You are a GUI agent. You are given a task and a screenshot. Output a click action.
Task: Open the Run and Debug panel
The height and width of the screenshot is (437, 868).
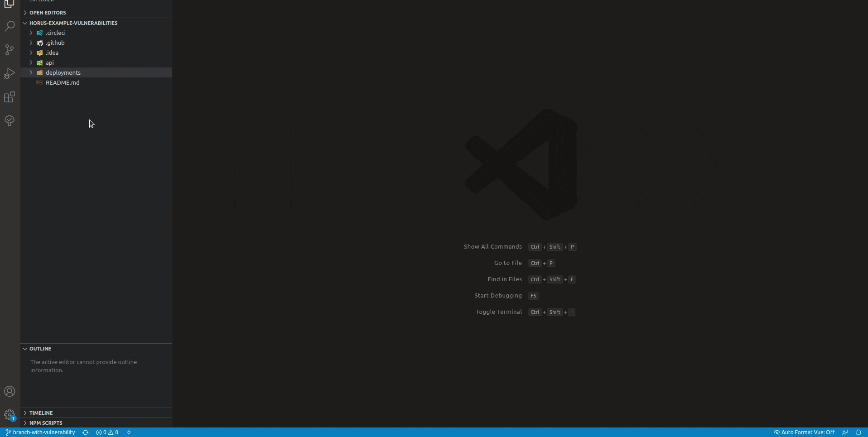coord(10,73)
